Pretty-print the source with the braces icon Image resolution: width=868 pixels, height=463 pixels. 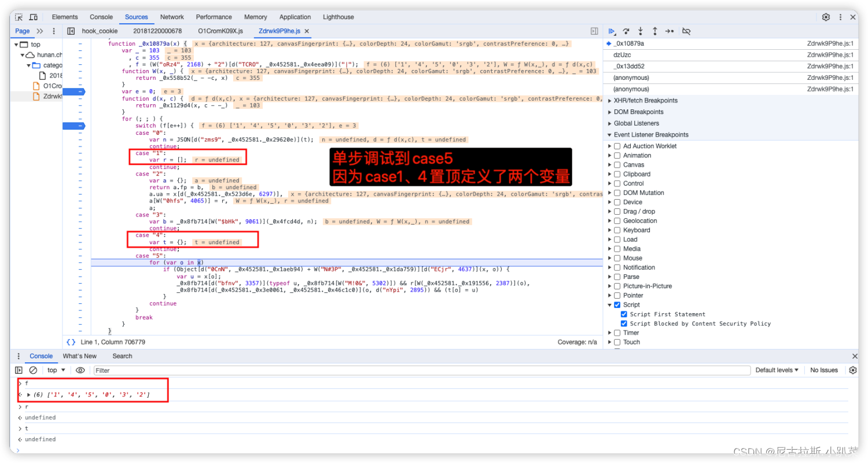[x=71, y=342]
